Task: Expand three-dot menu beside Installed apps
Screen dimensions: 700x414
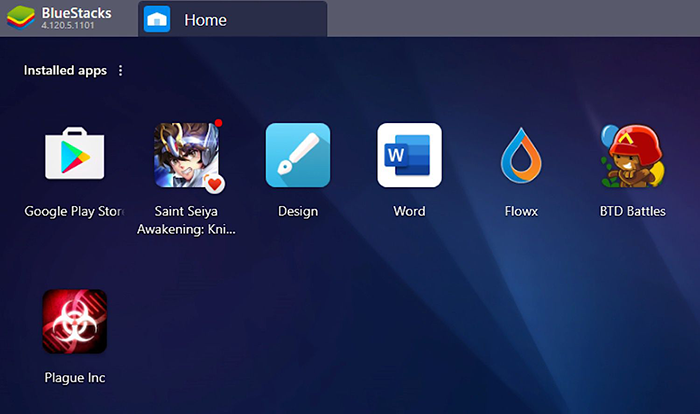Action: (x=121, y=71)
